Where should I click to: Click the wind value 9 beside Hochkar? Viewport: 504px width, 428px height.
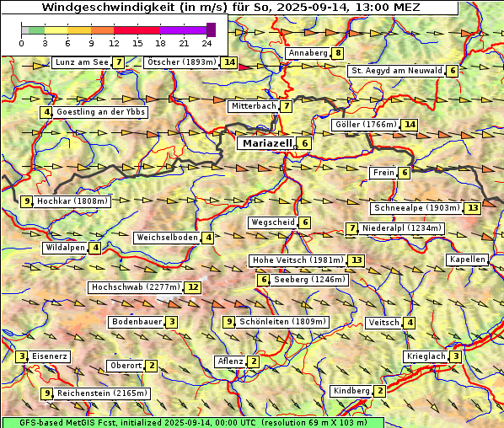[x=27, y=201]
